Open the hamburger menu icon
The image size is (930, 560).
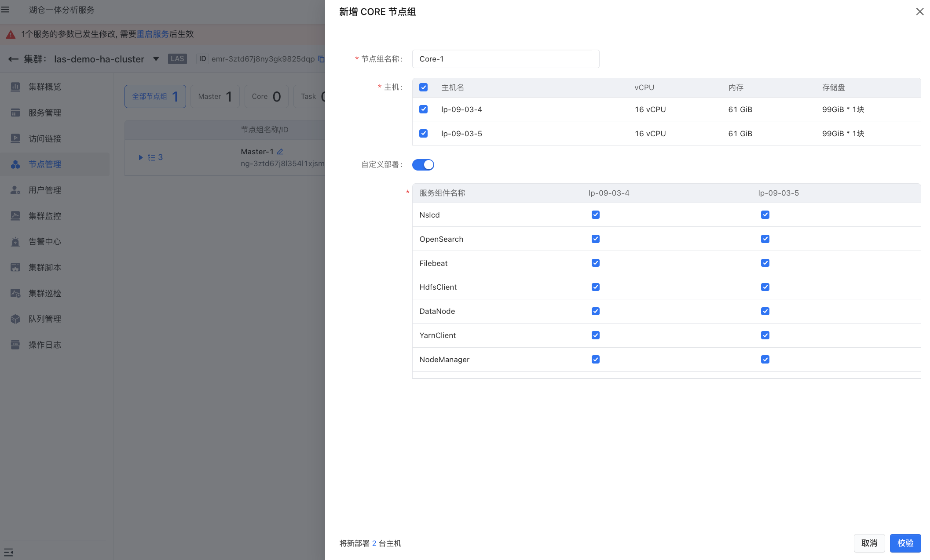pyautogui.click(x=5, y=9)
